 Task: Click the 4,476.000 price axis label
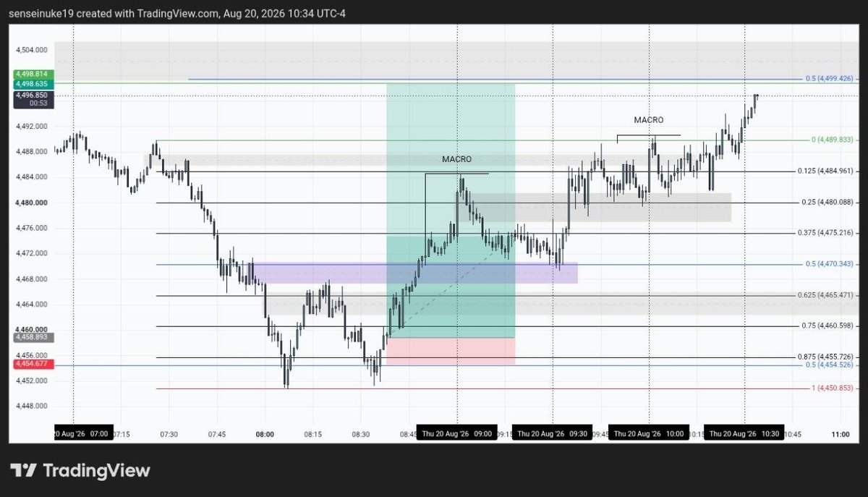pos(33,228)
